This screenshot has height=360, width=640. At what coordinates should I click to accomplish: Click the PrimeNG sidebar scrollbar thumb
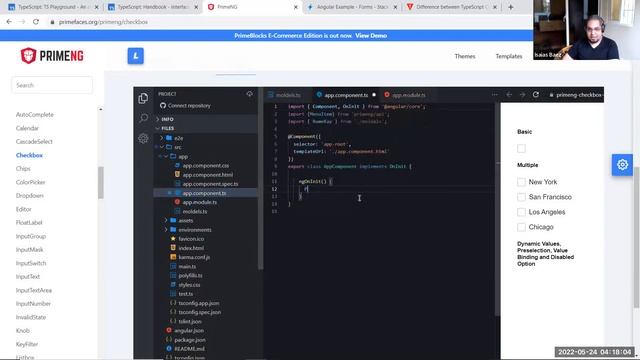pos(100,183)
